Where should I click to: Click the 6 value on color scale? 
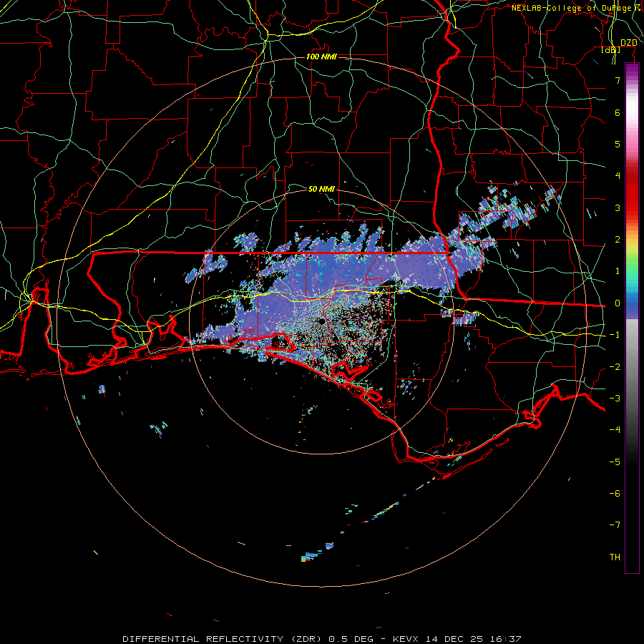point(618,112)
